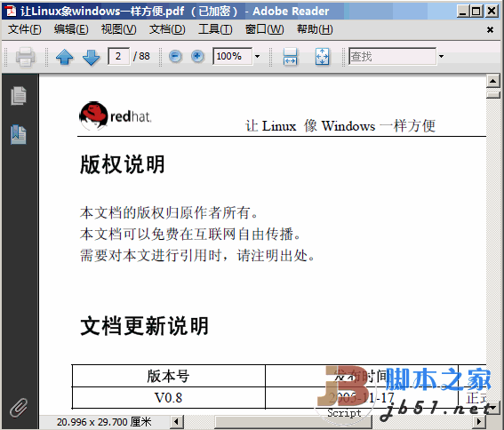Open the 文件(F) menu
504x430 pixels.
click(x=24, y=29)
